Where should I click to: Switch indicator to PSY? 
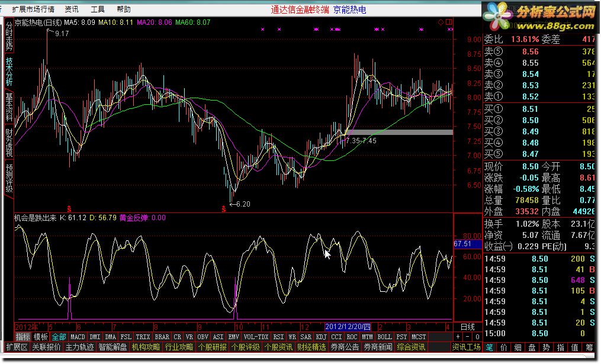pyautogui.click(x=401, y=337)
